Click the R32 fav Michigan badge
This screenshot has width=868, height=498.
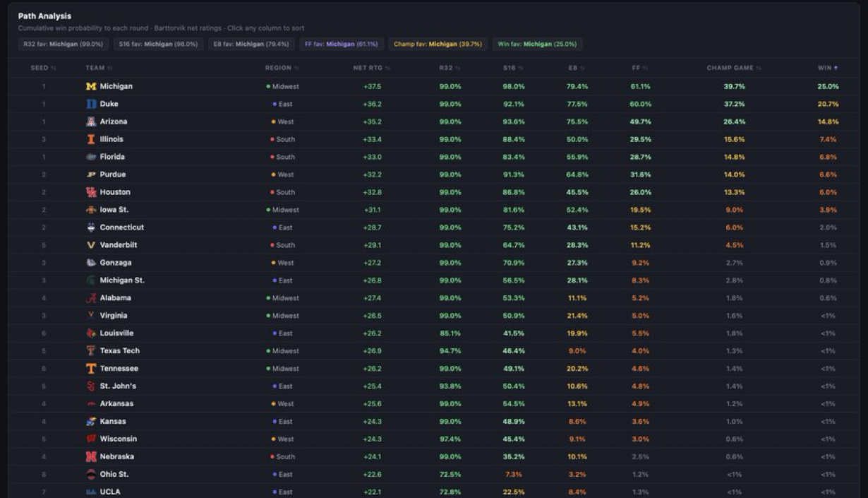click(x=63, y=44)
